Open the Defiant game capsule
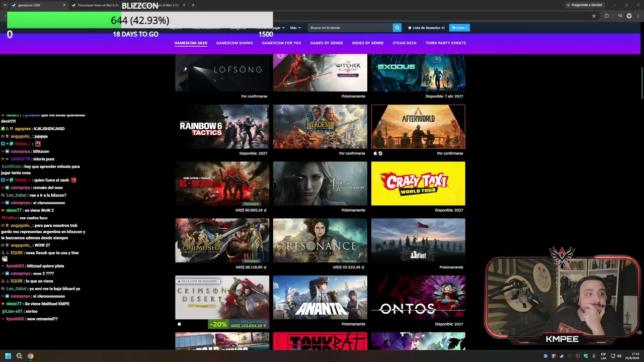644x362 pixels. pos(418,240)
